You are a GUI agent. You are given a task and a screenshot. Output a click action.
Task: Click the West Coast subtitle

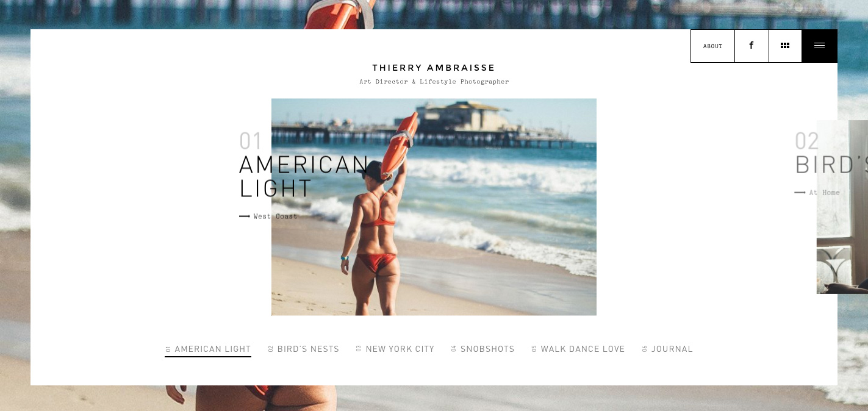pos(276,216)
